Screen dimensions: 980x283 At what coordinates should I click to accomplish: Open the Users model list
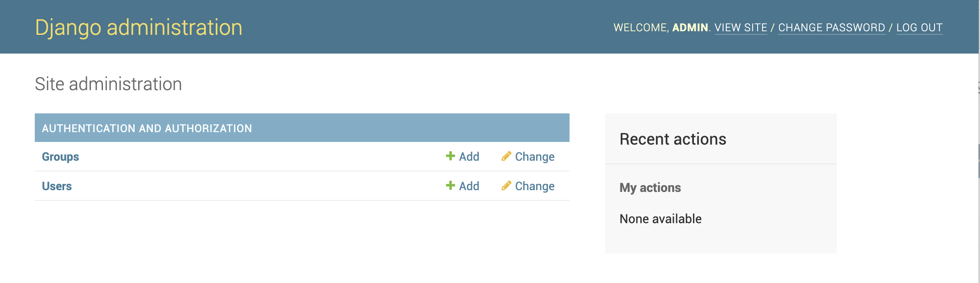[x=57, y=186]
